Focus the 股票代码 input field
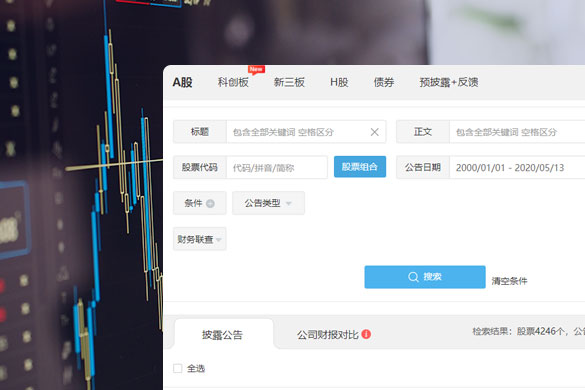The height and width of the screenshot is (390, 585). coord(277,168)
